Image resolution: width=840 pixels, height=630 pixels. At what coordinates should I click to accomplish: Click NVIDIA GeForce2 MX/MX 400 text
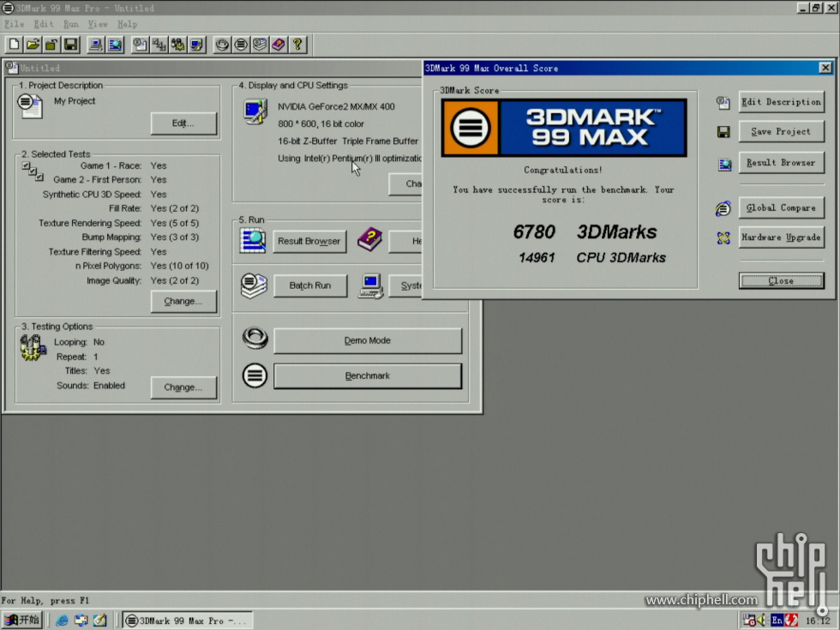click(x=336, y=106)
